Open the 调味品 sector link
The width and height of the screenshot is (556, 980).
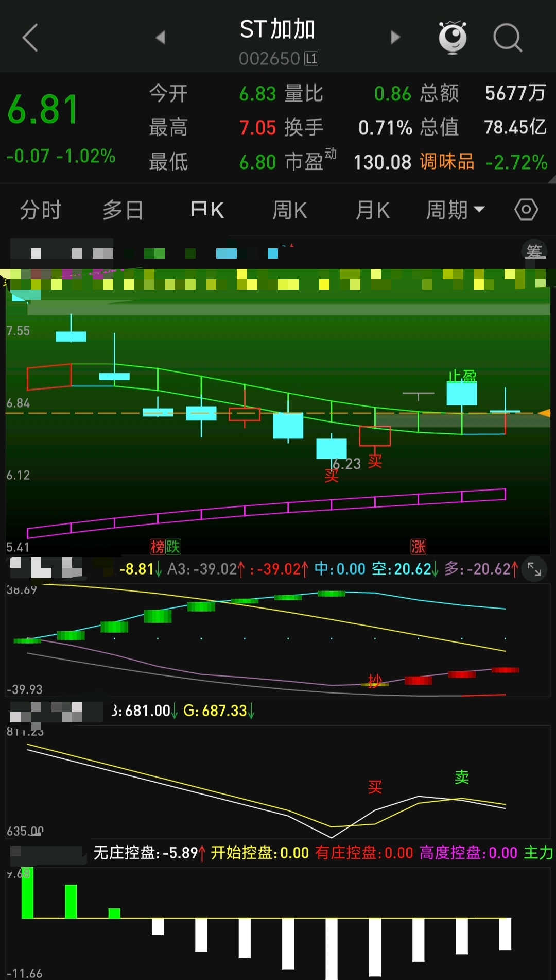(447, 162)
